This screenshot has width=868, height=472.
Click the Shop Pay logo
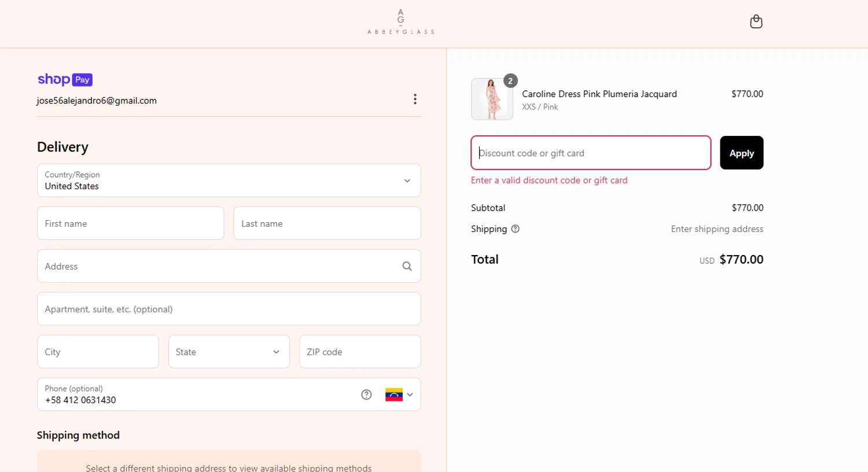coord(65,79)
